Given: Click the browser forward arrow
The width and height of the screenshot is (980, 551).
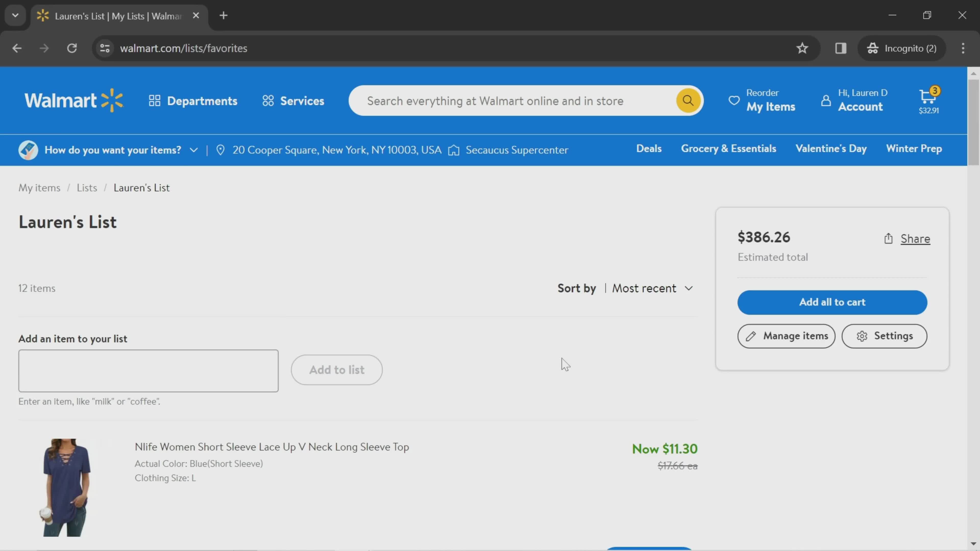Looking at the screenshot, I should click(44, 48).
